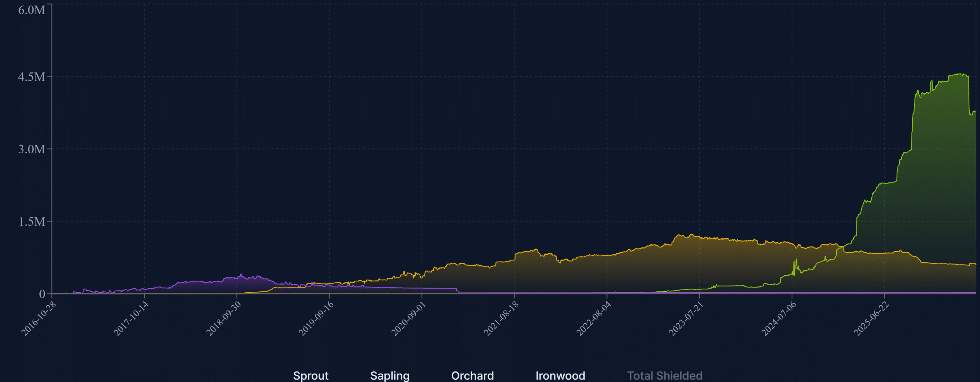
Task: Click the 2025-06-22 x-axis date label
Action: coord(871,319)
